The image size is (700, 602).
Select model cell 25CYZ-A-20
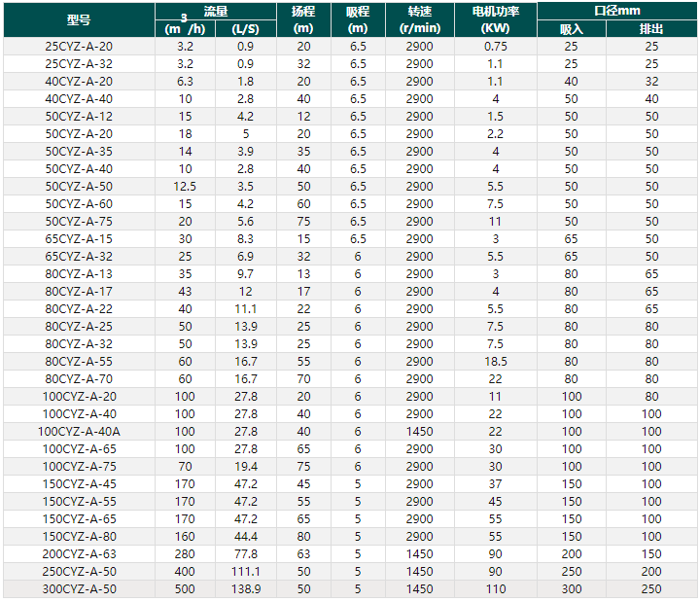tap(79, 46)
